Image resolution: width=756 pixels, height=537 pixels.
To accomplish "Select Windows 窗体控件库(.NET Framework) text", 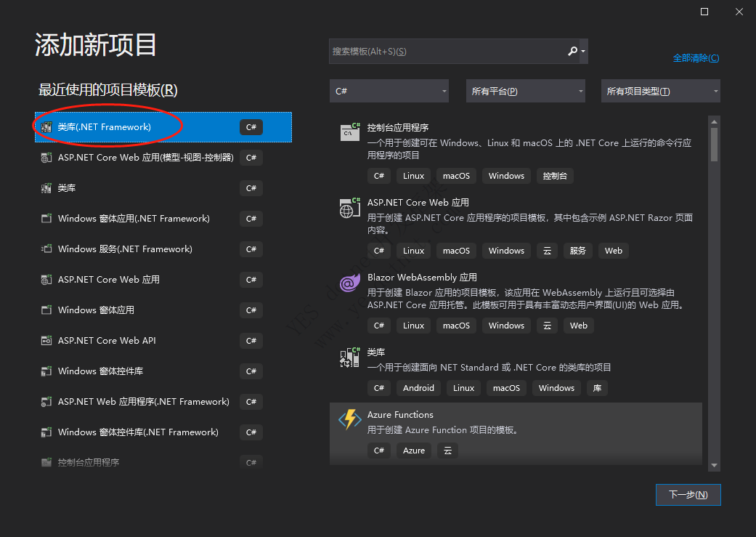I will click(138, 432).
